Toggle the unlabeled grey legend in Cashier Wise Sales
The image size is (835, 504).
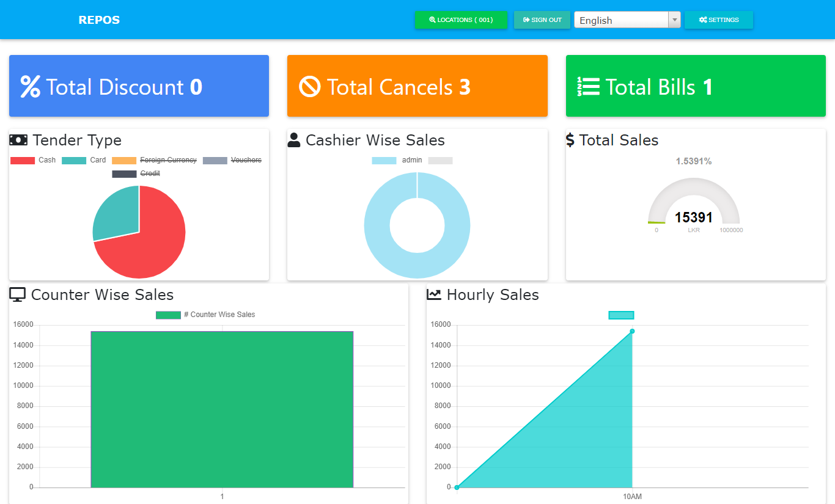440,160
